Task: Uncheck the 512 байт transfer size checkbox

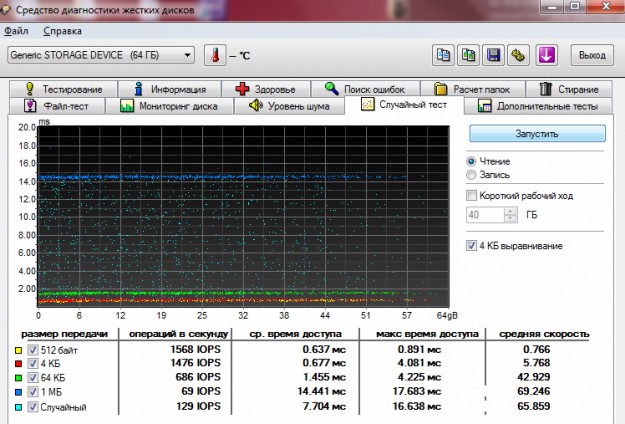Action: tap(34, 348)
